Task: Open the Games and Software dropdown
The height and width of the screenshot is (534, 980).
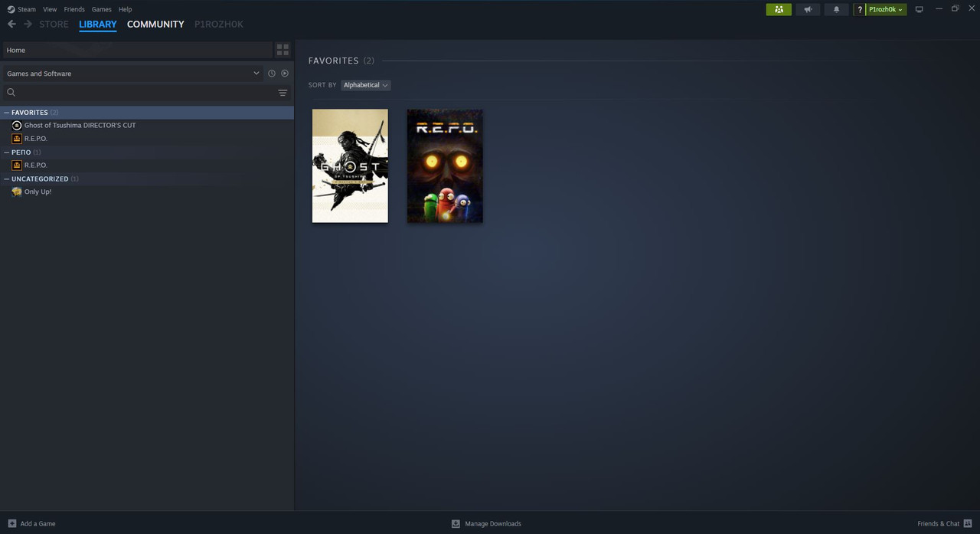Action: click(x=133, y=74)
